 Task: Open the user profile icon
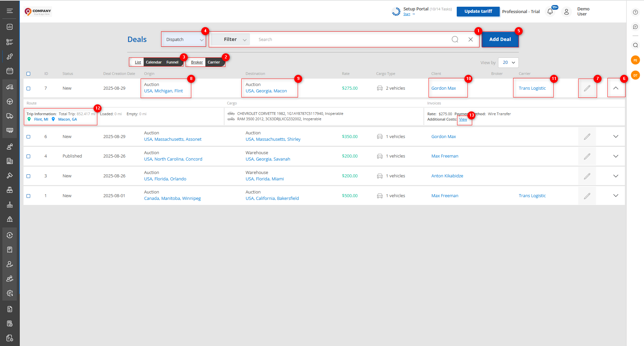tap(566, 12)
